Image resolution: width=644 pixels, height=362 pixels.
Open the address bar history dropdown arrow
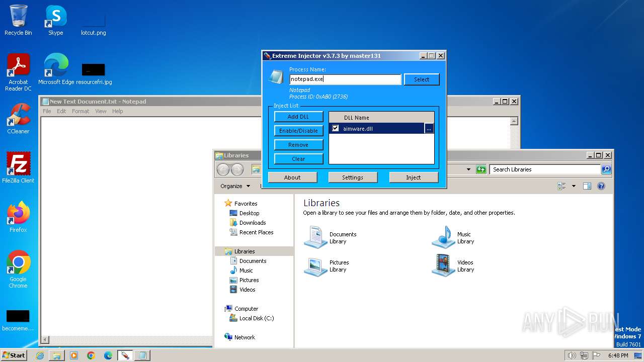coord(468,169)
